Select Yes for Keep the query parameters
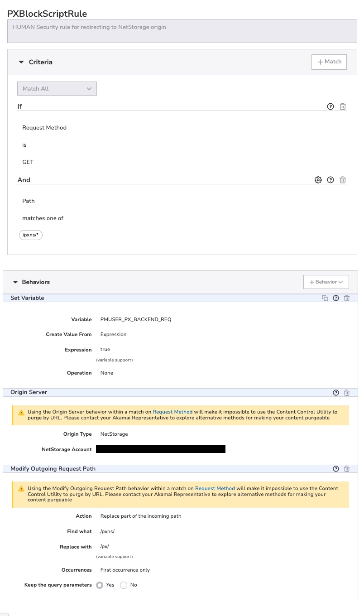This screenshot has height=616, width=364. tap(100, 585)
